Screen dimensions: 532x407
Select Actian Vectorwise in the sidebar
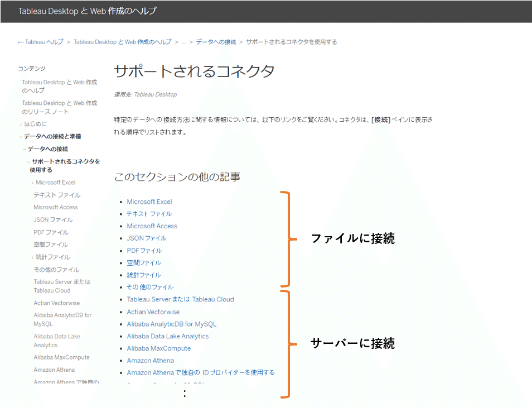[x=57, y=303]
